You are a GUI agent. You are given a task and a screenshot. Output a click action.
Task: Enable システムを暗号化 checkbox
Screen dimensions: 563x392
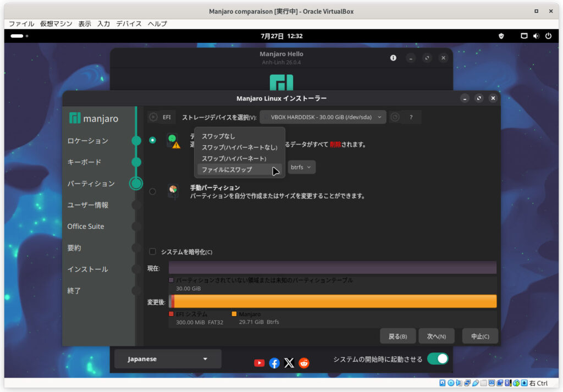pos(153,252)
